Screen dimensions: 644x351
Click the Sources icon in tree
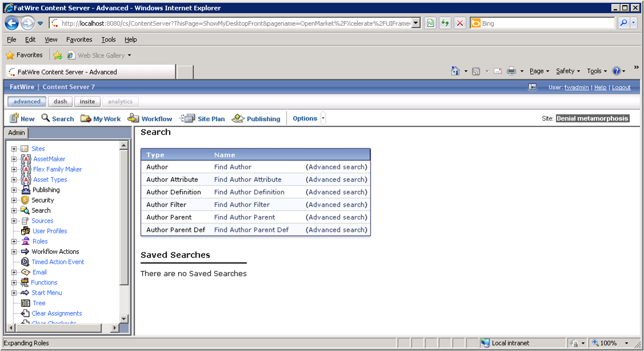pyautogui.click(x=25, y=221)
